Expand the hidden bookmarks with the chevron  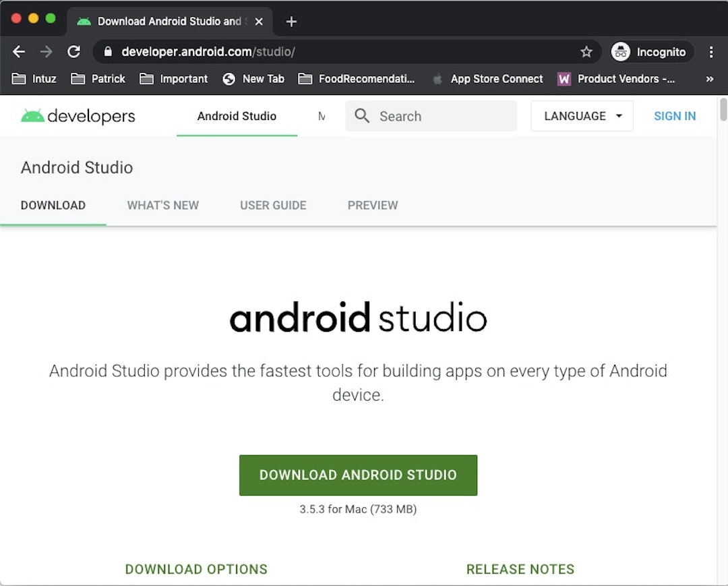(x=710, y=79)
